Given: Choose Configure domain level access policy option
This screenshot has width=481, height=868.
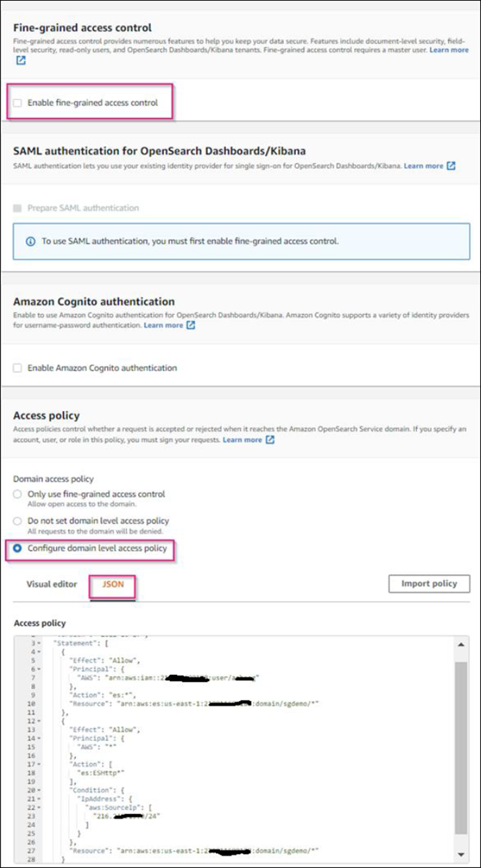Looking at the screenshot, I should tap(17, 548).
